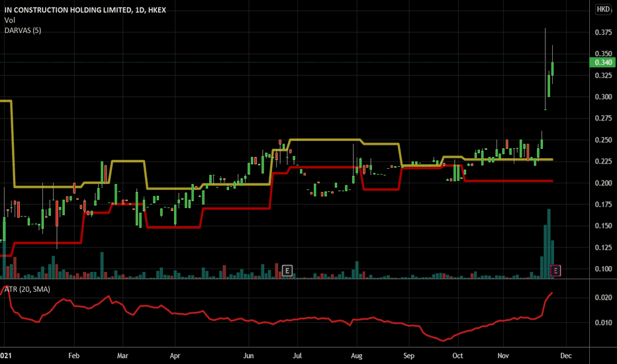Viewport: 617px width, 364px height.
Task: Click the 0.200 price axis label
Action: click(603, 183)
